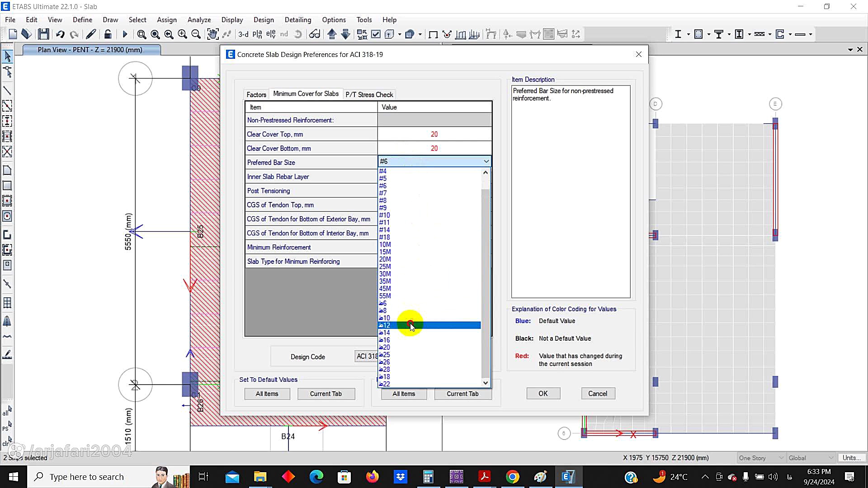Click the zoom out minus magnifier

(196, 34)
